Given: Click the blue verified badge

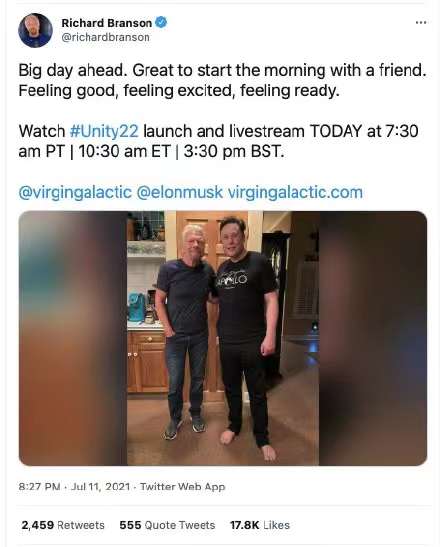Looking at the screenshot, I should [x=161, y=23].
